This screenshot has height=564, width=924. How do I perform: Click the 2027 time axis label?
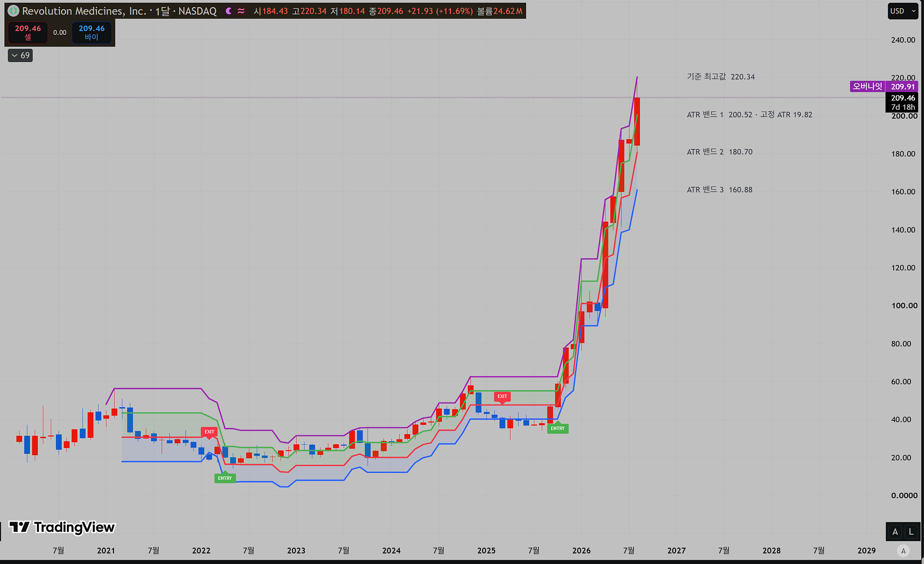(676, 551)
